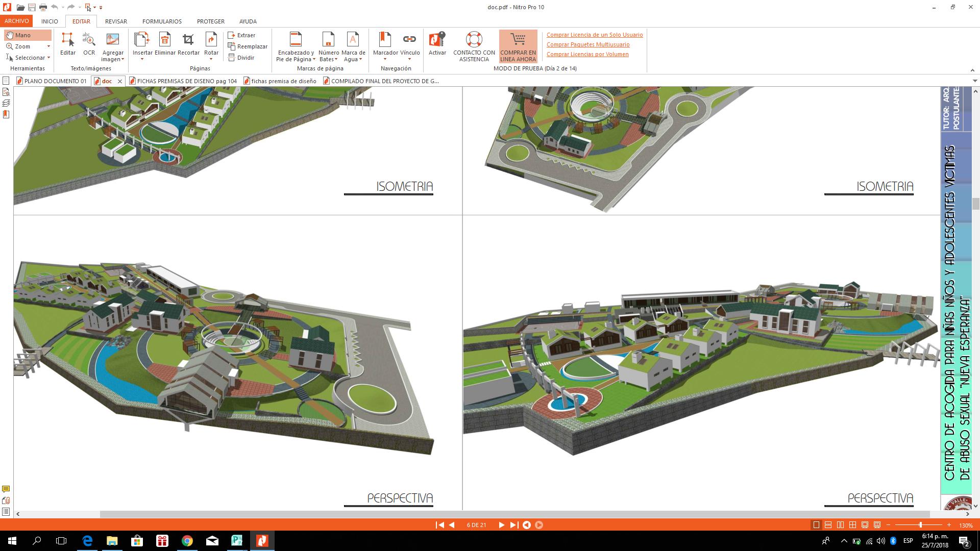Image resolution: width=980 pixels, height=551 pixels.
Task: Switch to single page view mode
Action: coord(816,525)
